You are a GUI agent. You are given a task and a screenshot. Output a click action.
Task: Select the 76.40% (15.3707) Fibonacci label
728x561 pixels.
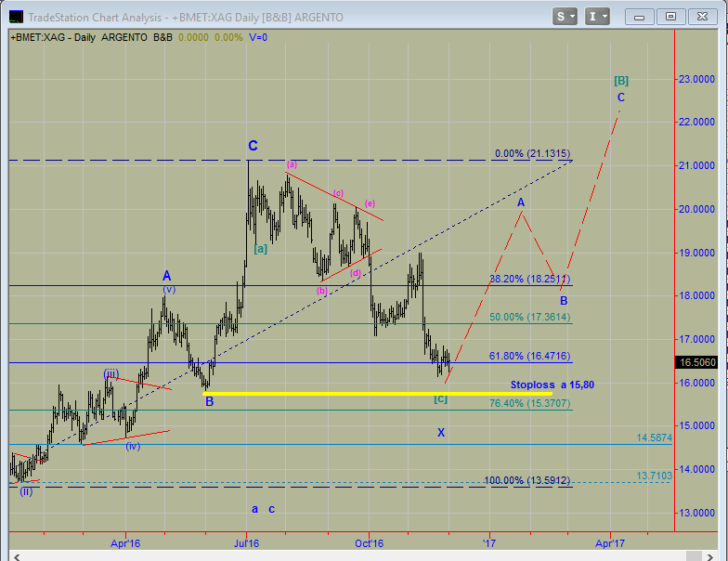[529, 403]
